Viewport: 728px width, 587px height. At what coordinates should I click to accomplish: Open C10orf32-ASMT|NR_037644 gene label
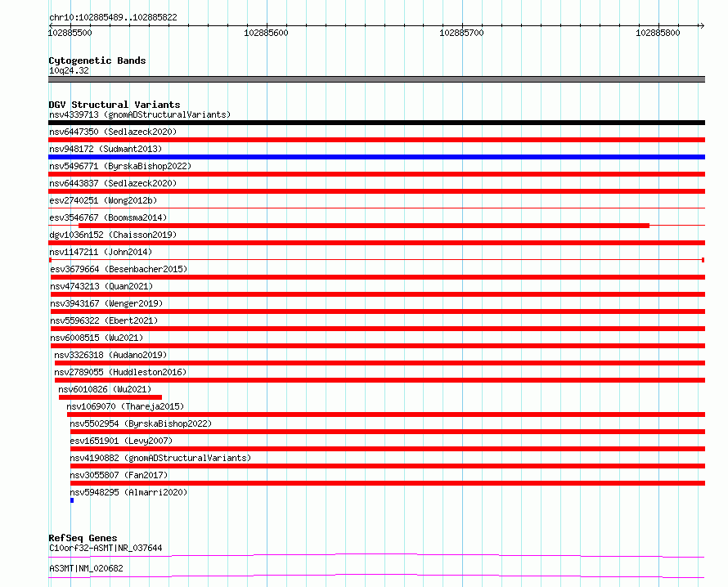pos(106,548)
